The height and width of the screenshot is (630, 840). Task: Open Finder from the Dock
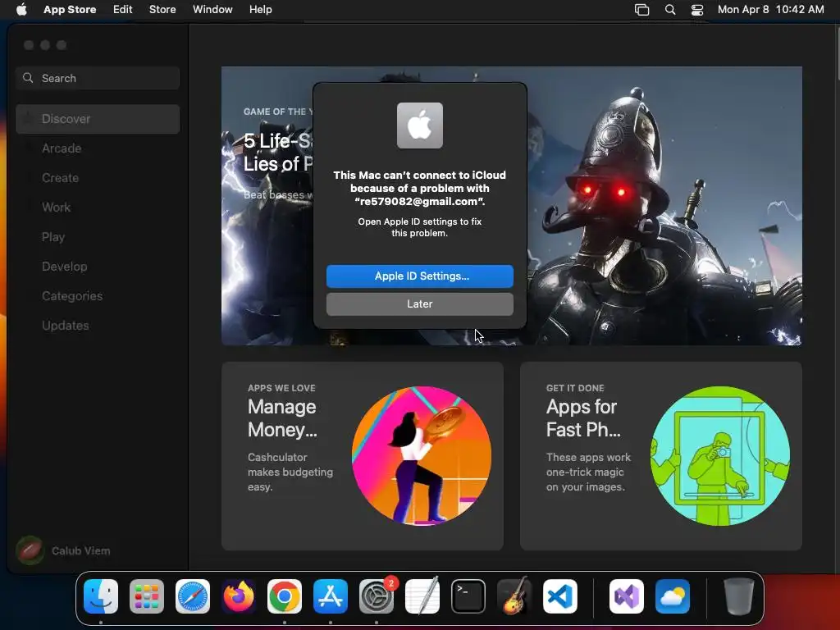click(101, 596)
